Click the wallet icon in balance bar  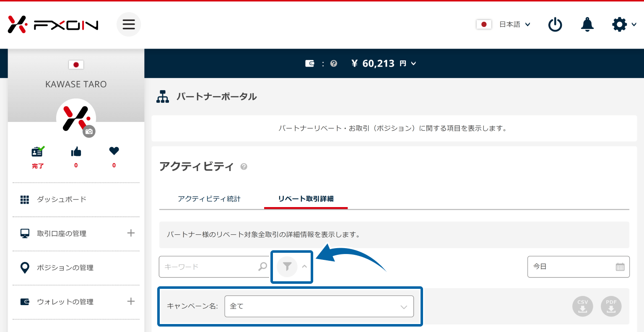310,63
